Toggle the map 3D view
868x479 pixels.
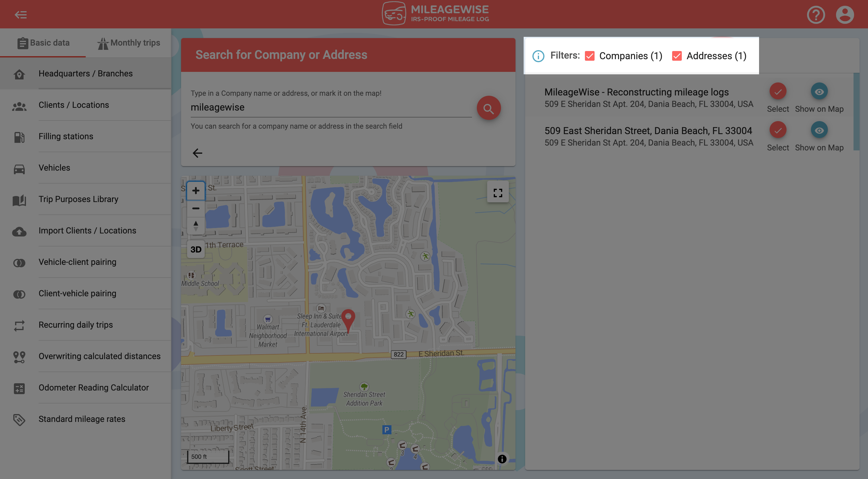click(196, 249)
